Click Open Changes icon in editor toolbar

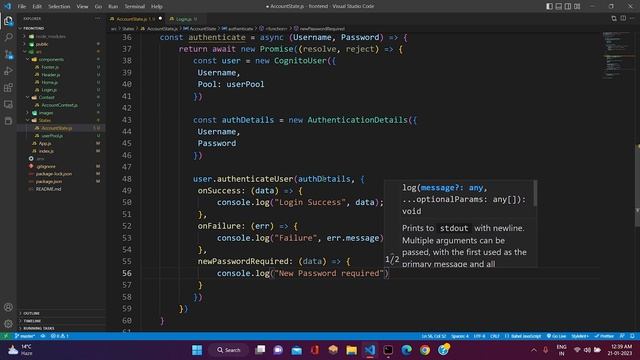click(614, 18)
